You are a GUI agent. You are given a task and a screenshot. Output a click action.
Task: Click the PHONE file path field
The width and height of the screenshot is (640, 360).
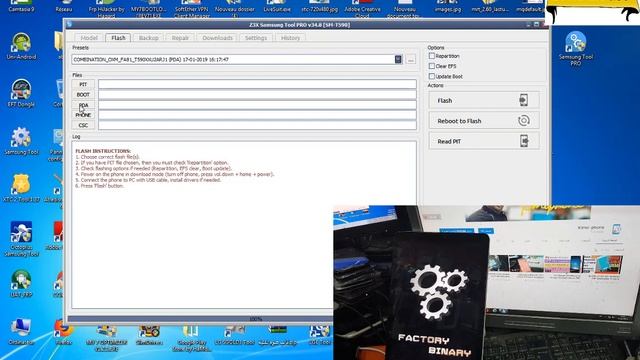(x=257, y=115)
